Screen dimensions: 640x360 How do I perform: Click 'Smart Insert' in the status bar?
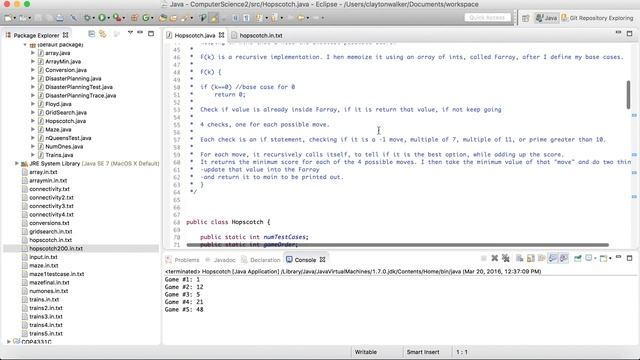(423, 352)
